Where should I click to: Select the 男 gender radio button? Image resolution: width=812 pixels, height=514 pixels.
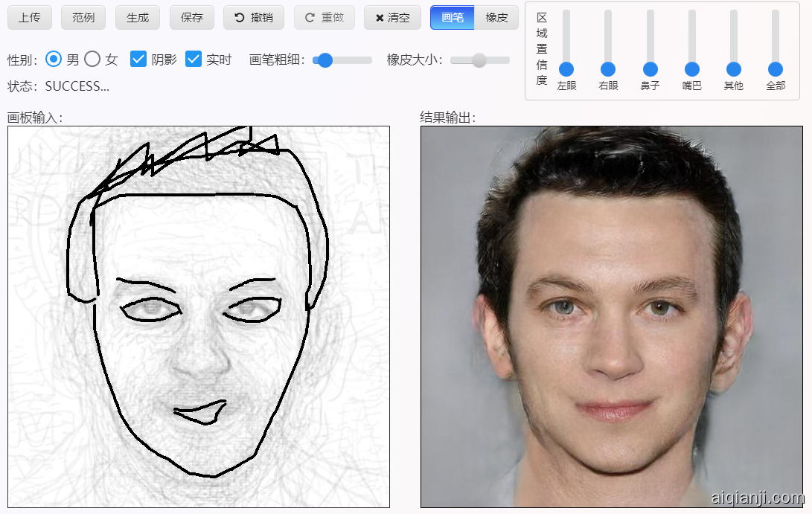pyautogui.click(x=54, y=60)
